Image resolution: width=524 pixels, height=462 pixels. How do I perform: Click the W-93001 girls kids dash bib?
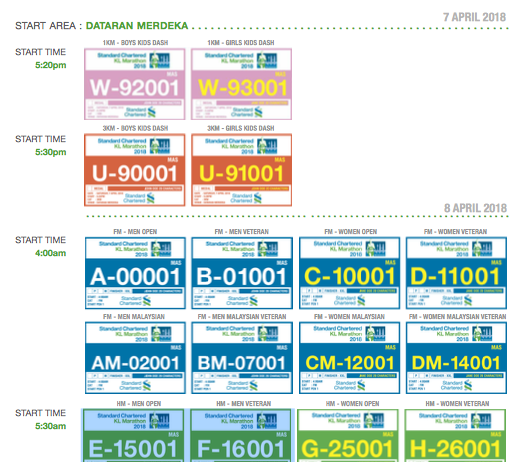[x=241, y=84]
